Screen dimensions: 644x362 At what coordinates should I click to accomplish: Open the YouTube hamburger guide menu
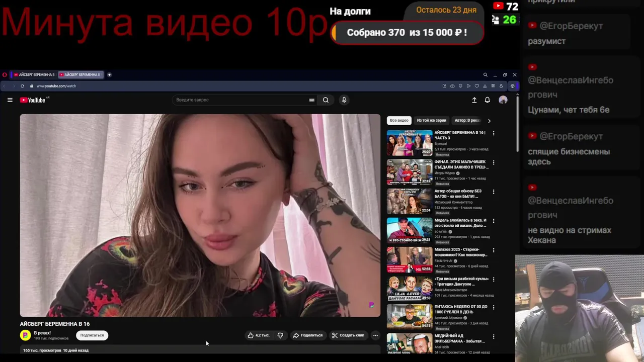pos(10,100)
